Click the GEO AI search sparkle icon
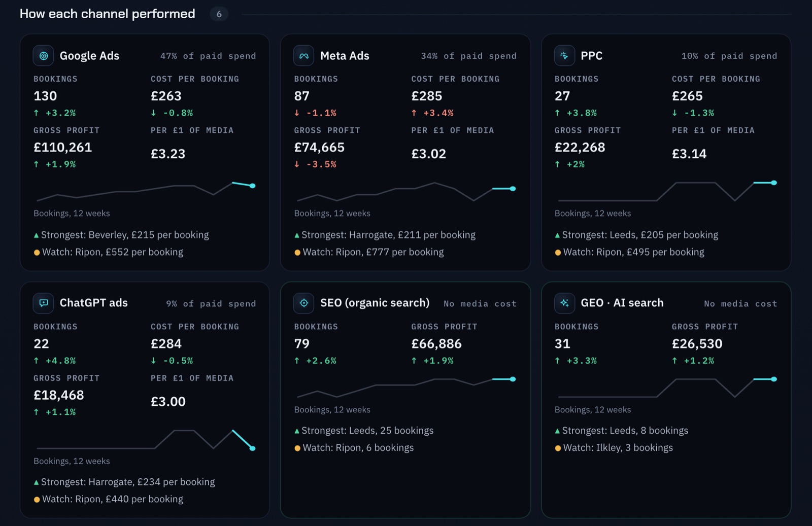812x526 pixels. click(564, 303)
